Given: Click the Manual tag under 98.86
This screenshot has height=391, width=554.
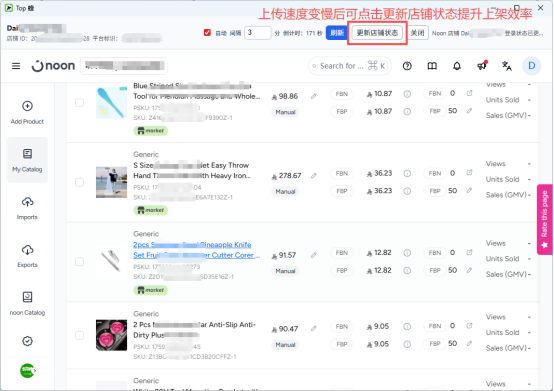Looking at the screenshot, I should tap(285, 112).
